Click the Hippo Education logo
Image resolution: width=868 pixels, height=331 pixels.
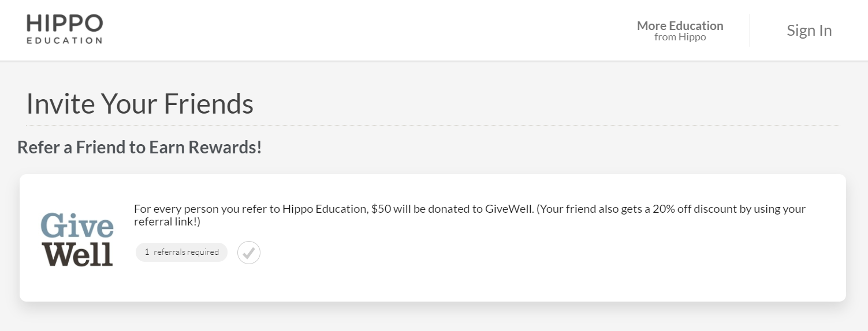click(x=65, y=30)
